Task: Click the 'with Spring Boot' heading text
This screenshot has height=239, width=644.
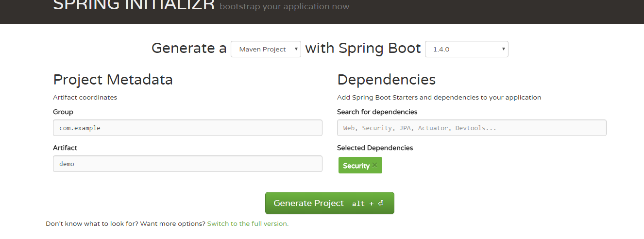Action: [363, 48]
